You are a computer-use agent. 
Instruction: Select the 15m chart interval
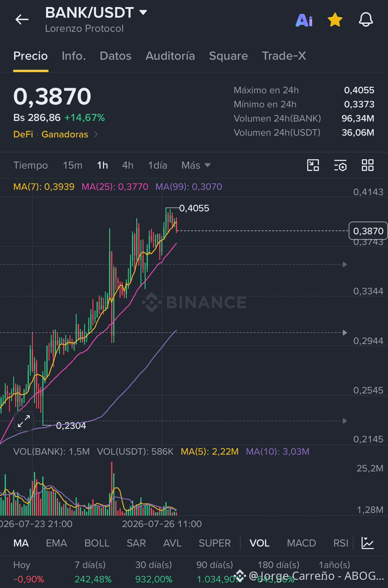tap(73, 165)
